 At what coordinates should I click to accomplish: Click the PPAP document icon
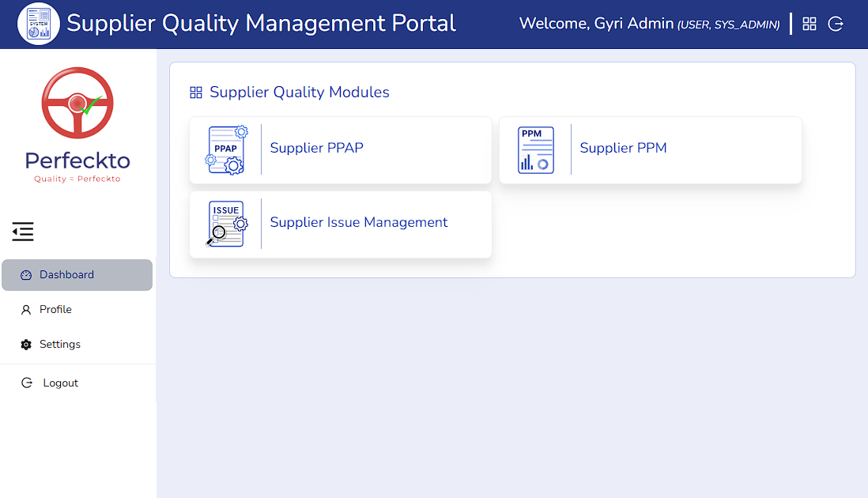[226, 150]
